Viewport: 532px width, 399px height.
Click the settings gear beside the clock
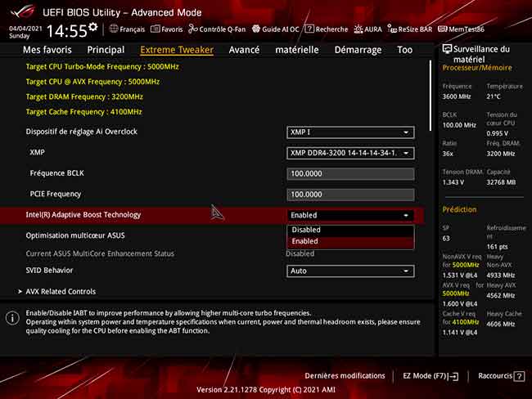[92, 27]
